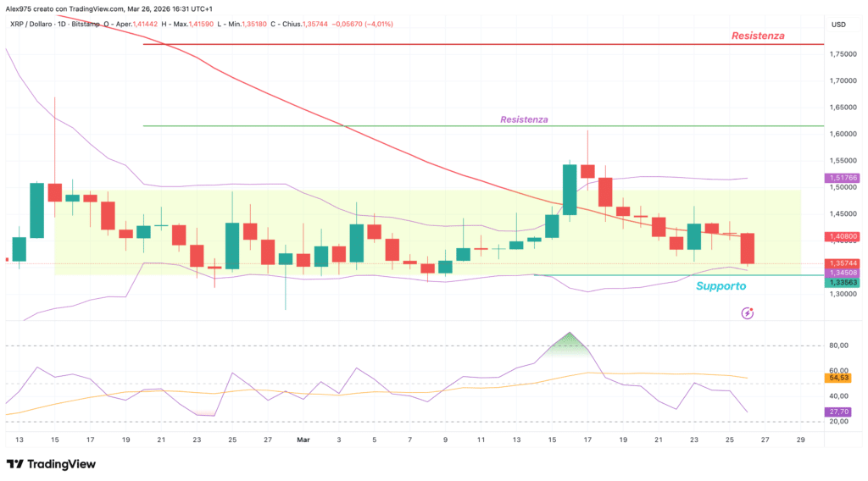
Task: Click the red 'Resistenza' label
Action: [x=758, y=36]
